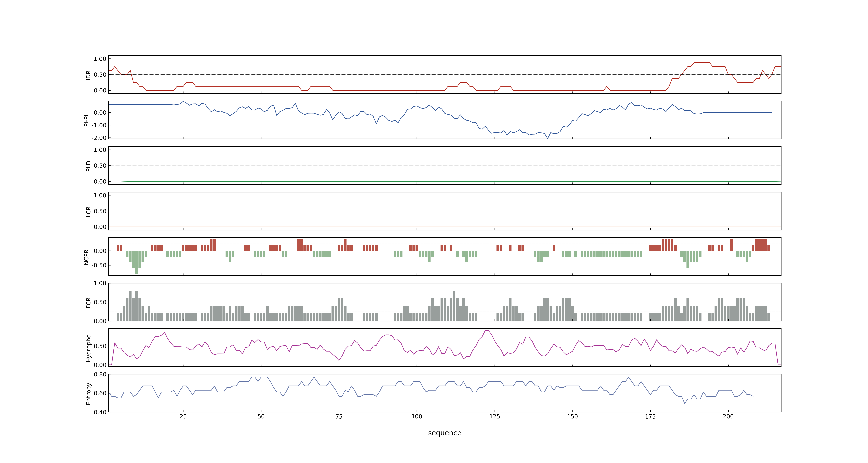This screenshot has width=868, height=463.
Task: Click the 1.00 tick on IDR axis
Action: click(x=100, y=59)
